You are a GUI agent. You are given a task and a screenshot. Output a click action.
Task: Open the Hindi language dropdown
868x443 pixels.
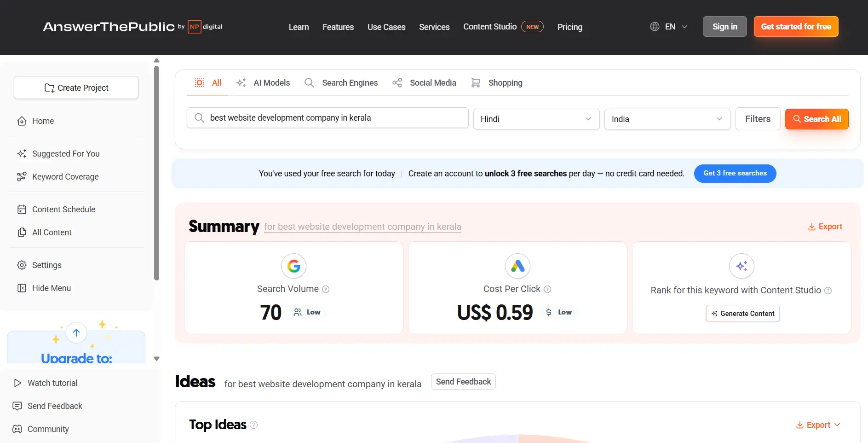[536, 119]
